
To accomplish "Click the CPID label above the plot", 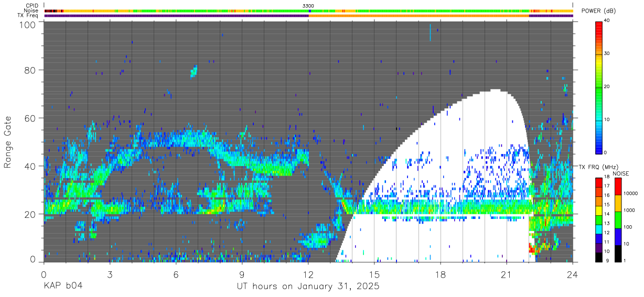I will (x=31, y=6).
